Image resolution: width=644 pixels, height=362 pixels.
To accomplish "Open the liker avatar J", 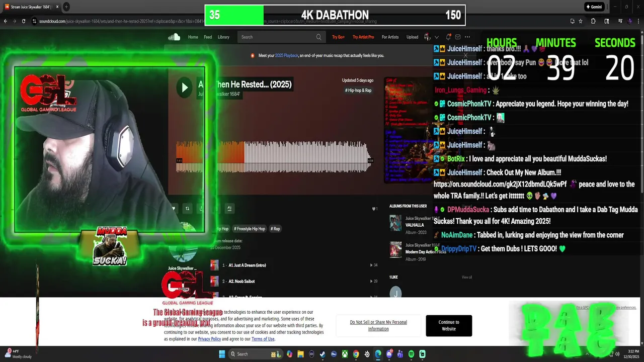I will (395, 292).
